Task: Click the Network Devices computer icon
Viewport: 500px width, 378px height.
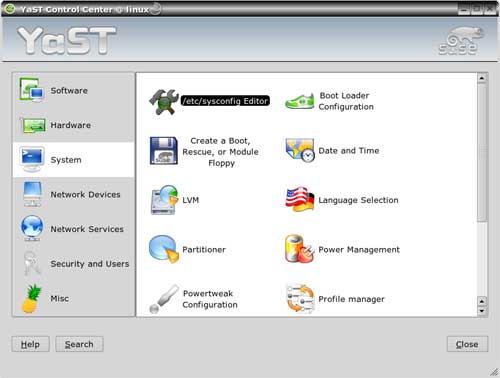Action: tap(33, 194)
